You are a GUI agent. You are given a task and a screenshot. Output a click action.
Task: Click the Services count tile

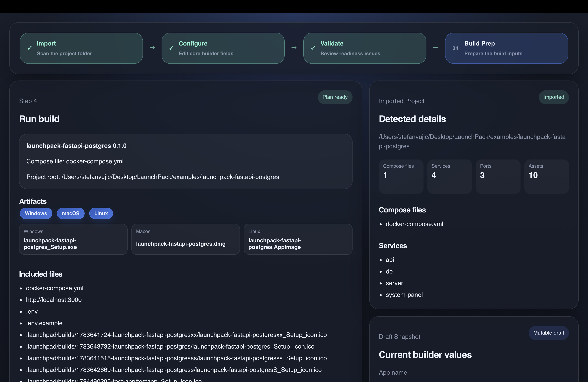(x=450, y=176)
